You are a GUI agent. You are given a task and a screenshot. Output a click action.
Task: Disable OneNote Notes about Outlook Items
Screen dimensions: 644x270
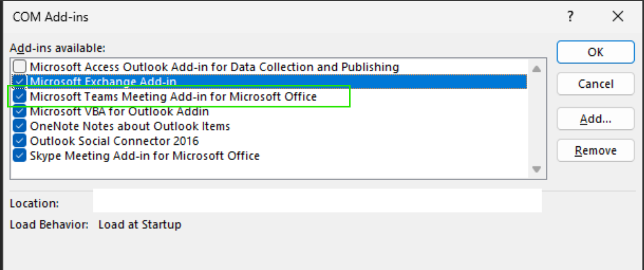point(20,126)
